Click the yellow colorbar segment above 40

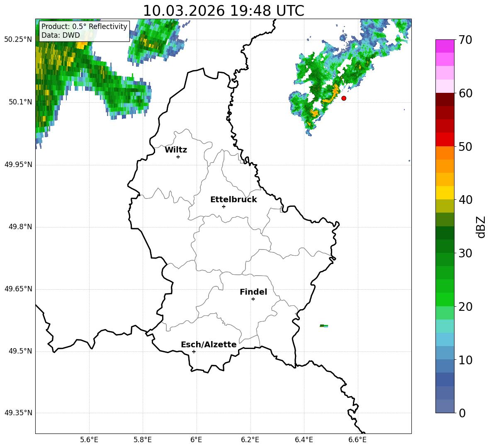click(445, 193)
